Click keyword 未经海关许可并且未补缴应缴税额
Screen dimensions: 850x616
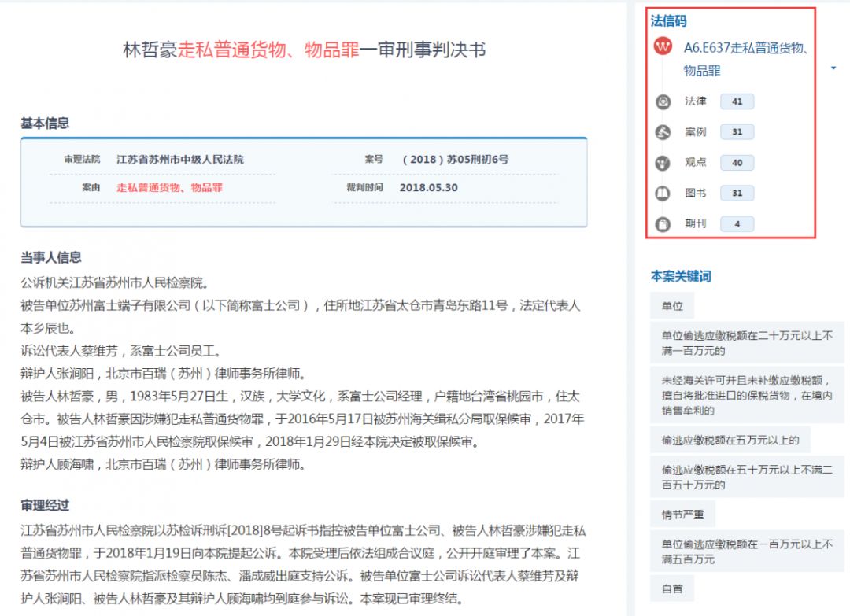(747, 396)
